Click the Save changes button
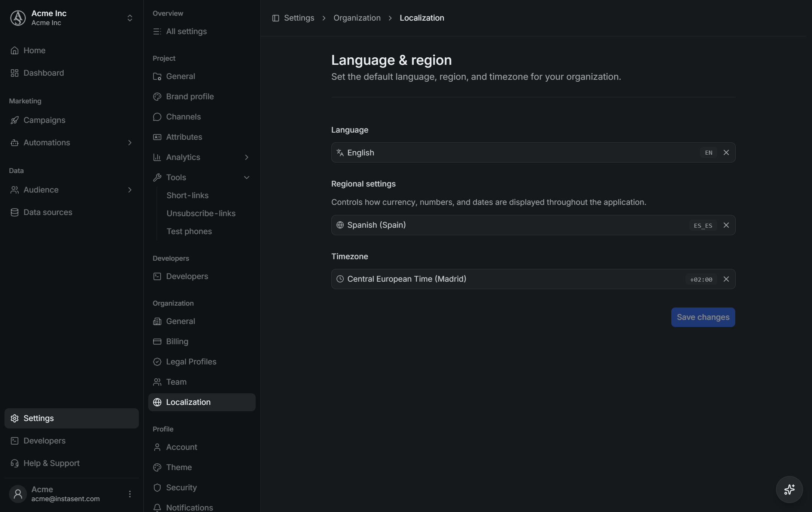This screenshot has height=512, width=812. point(703,317)
